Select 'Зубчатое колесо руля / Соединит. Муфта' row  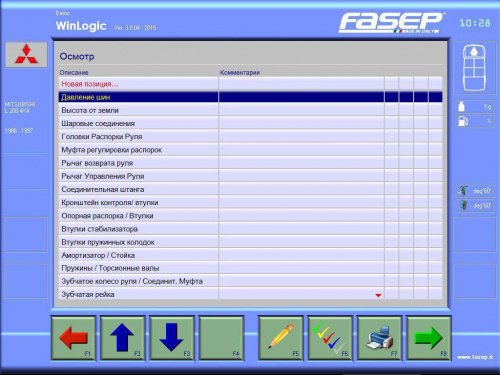(251, 281)
